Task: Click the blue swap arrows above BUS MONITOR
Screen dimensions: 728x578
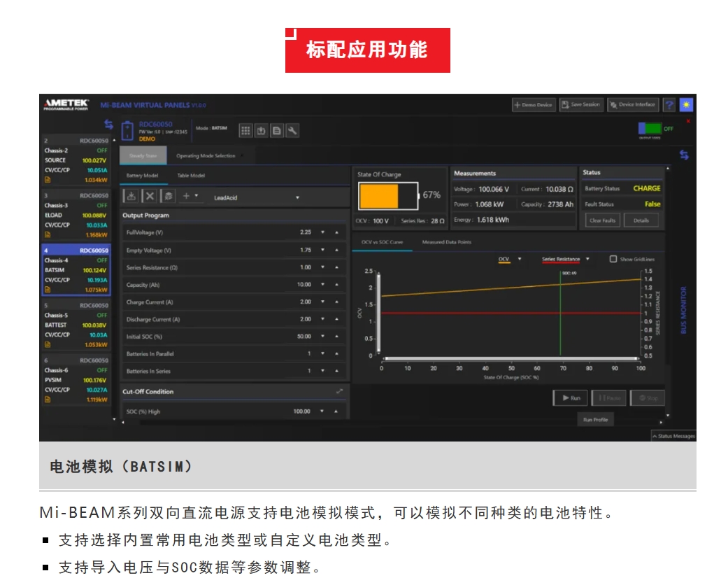Action: (684, 155)
